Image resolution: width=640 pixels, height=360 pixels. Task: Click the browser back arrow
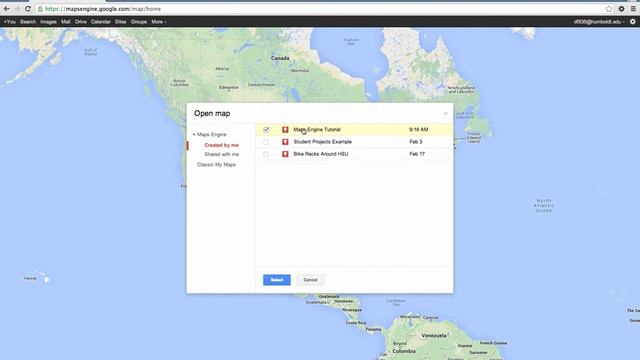point(7,9)
